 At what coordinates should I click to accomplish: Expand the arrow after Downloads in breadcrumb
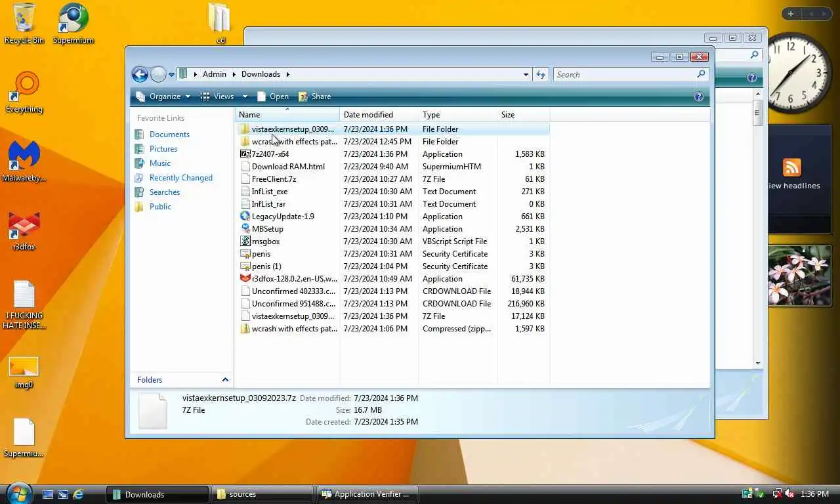287,74
